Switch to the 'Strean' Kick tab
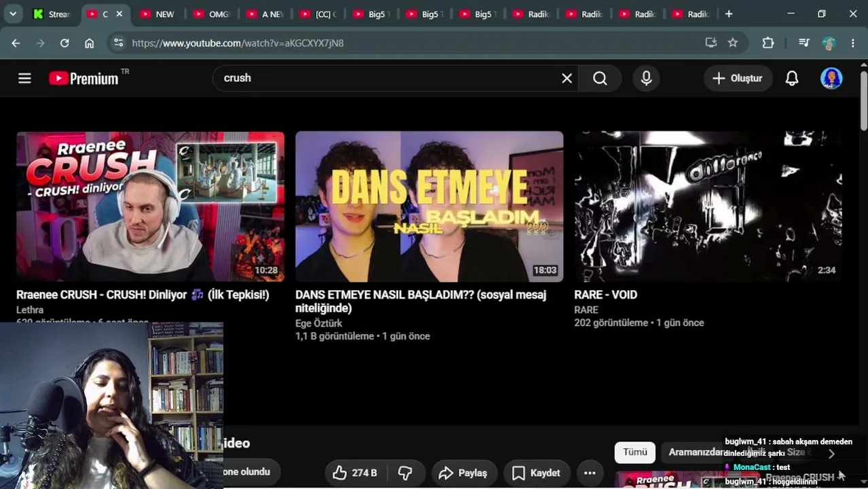The width and height of the screenshot is (868, 489). click(x=52, y=14)
